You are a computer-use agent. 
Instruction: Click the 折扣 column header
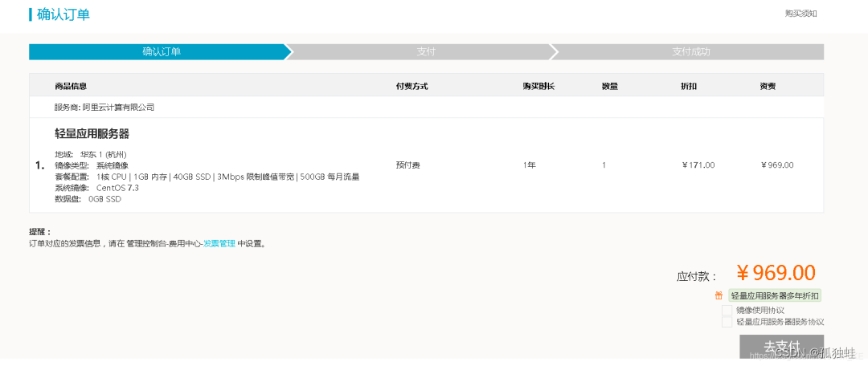(689, 86)
